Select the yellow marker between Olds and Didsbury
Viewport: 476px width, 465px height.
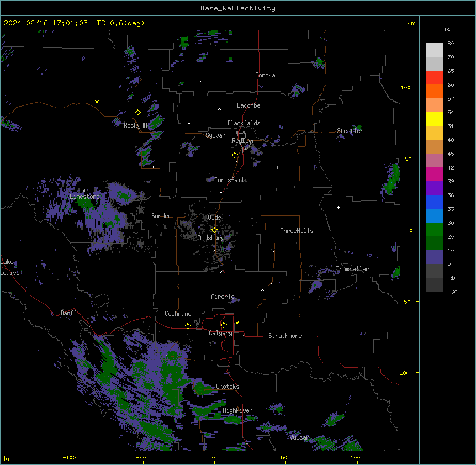pyautogui.click(x=214, y=230)
